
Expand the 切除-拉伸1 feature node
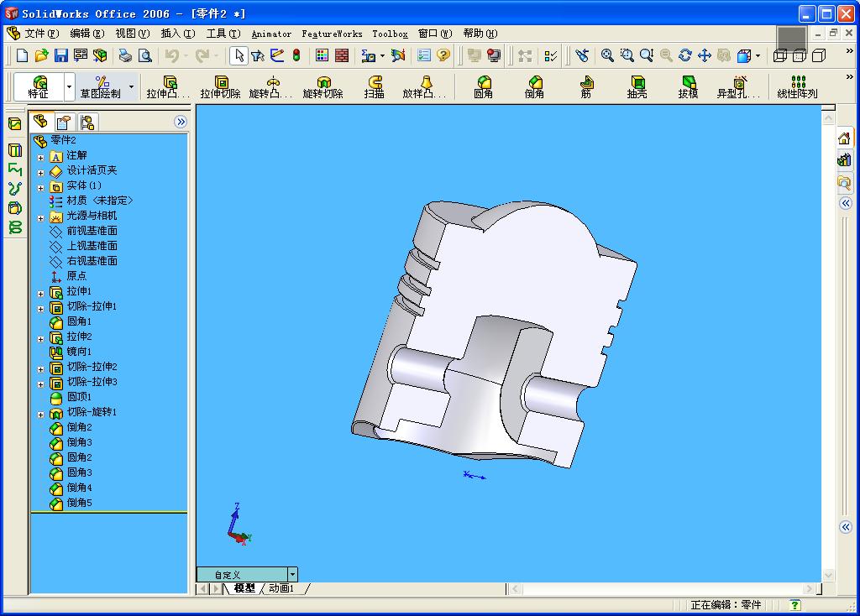point(40,309)
